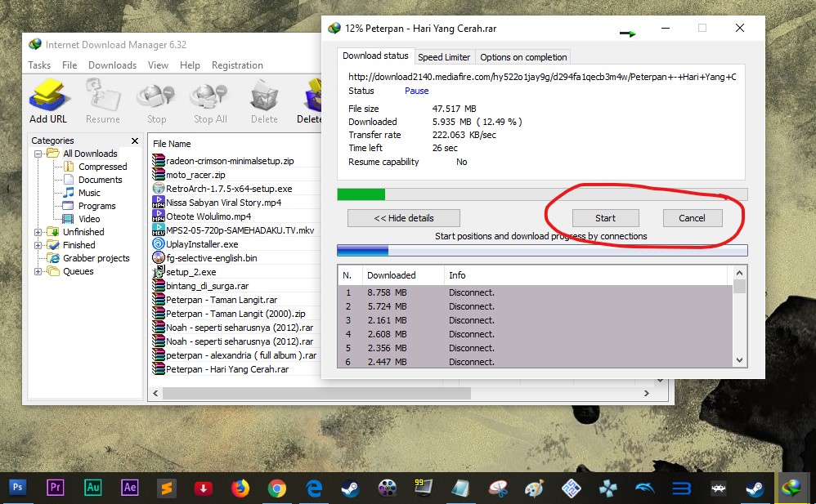Viewport: 816px width, 504px height.
Task: Open Google Chrome from the taskbar
Action: [277, 488]
